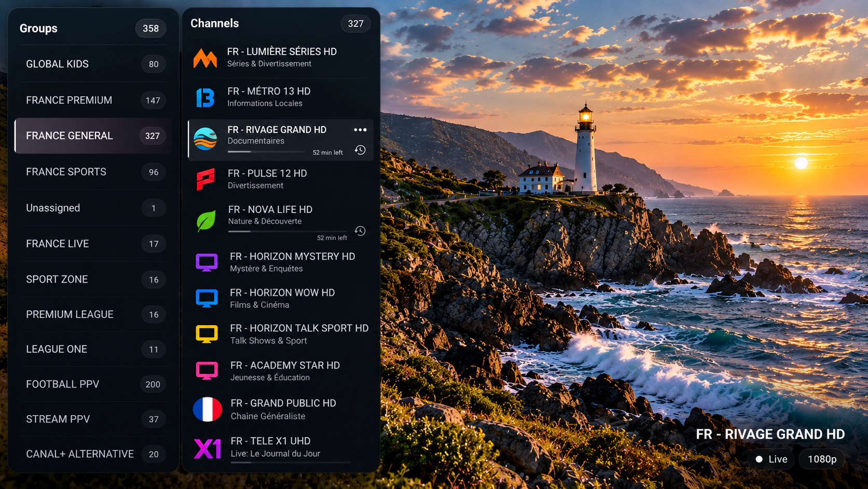The image size is (868, 489).
Task: Click the Nova Life green leaf logo
Action: [206, 221]
